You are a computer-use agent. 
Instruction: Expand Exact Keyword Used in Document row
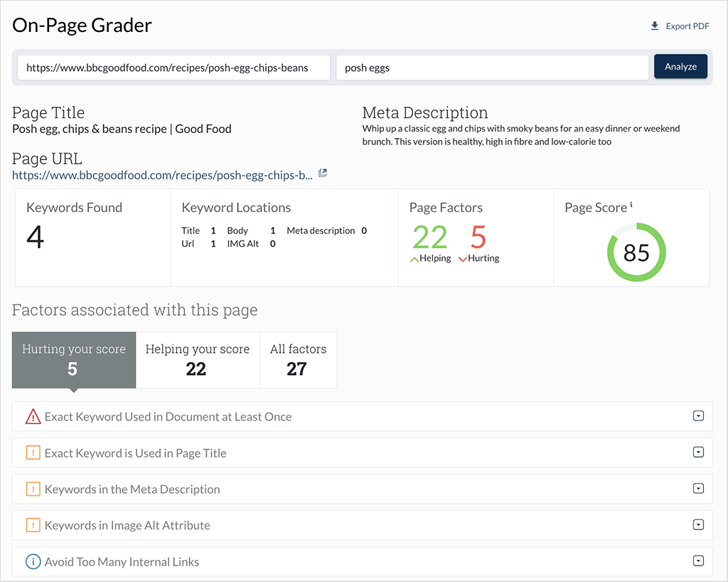point(699,416)
